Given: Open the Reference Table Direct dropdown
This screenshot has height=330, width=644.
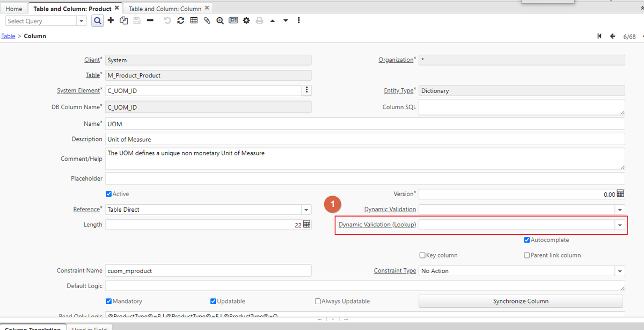Looking at the screenshot, I should pyautogui.click(x=306, y=210).
